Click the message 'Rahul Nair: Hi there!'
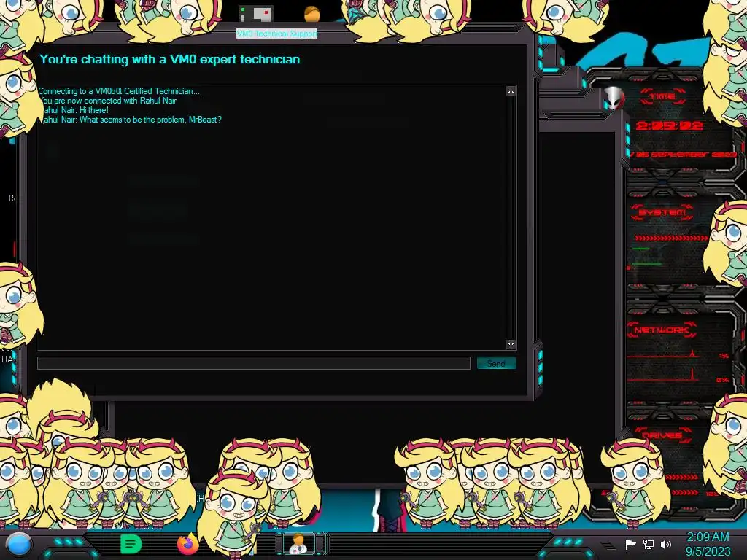Screen dimensions: 747x560 (75, 110)
